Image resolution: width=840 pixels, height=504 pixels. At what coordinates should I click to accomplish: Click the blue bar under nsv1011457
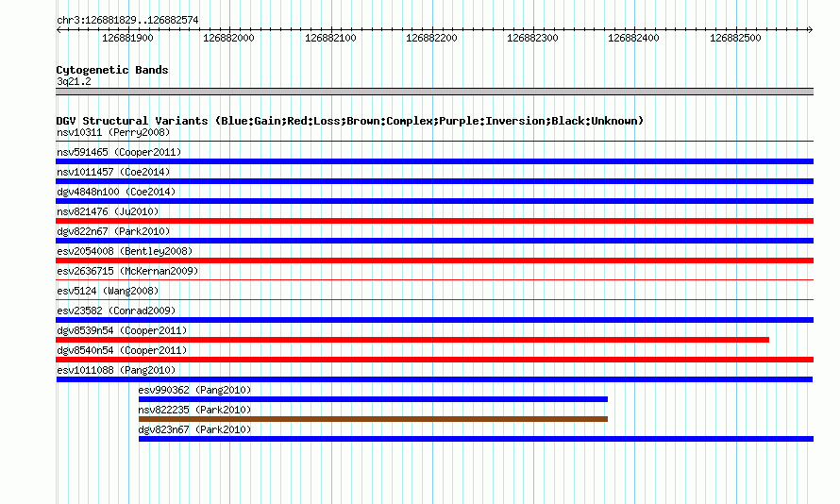tap(434, 181)
